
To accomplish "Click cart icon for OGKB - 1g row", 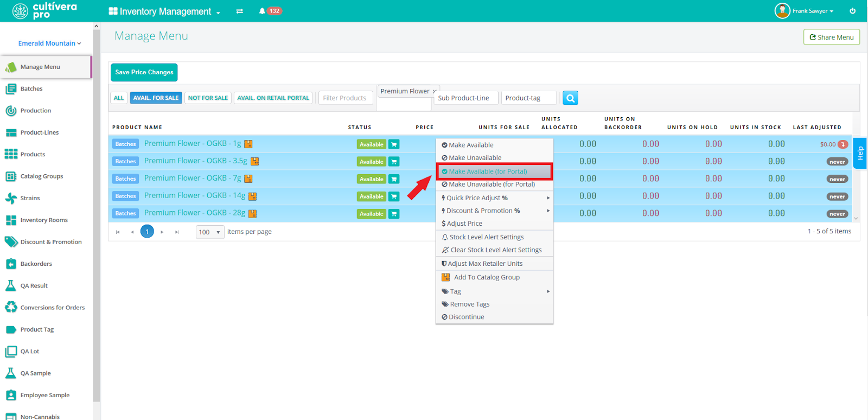I will [394, 144].
